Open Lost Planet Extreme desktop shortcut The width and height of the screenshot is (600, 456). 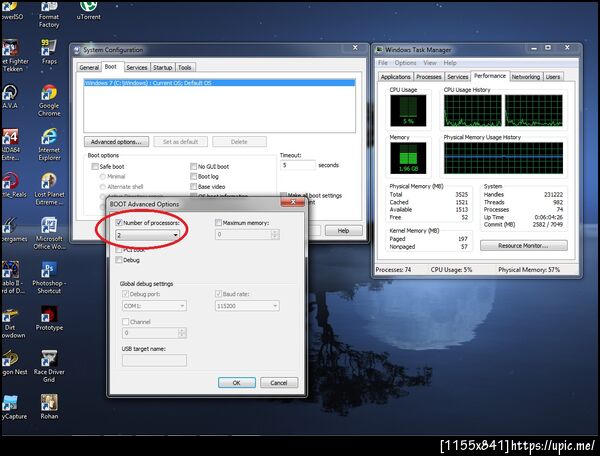pos(49,189)
